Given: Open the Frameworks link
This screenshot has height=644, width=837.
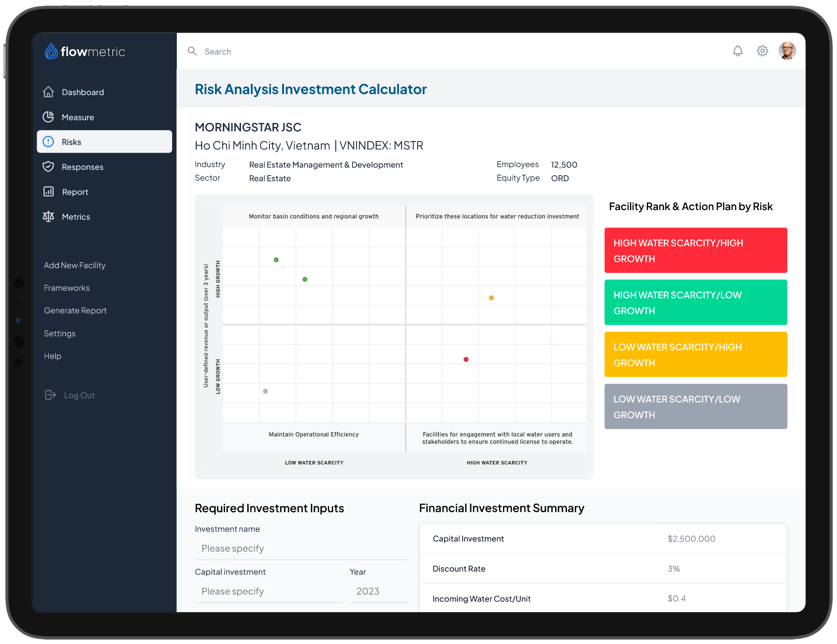Looking at the screenshot, I should click(67, 288).
